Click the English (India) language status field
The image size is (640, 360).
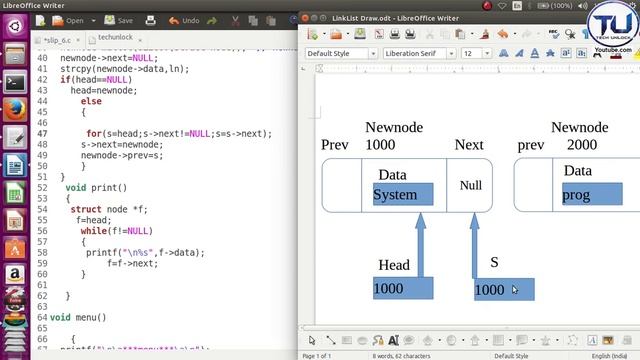coord(609,356)
